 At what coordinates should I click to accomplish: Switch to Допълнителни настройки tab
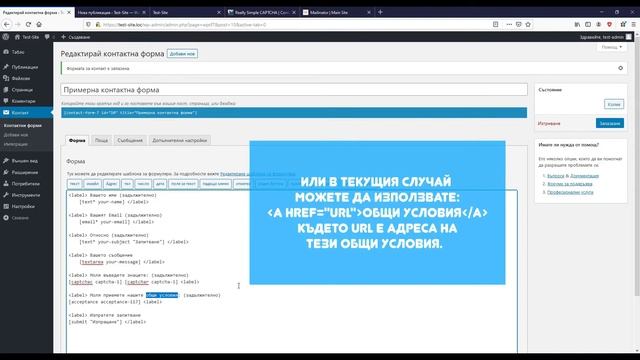click(180, 140)
